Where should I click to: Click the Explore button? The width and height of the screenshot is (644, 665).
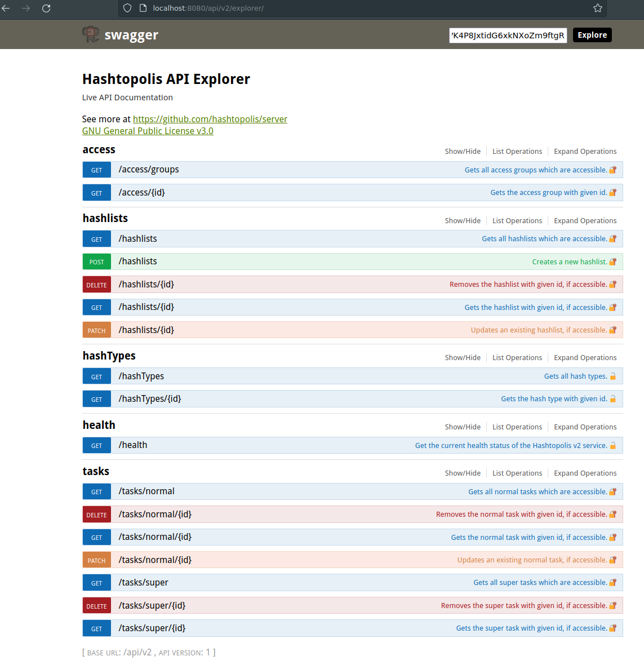592,35
